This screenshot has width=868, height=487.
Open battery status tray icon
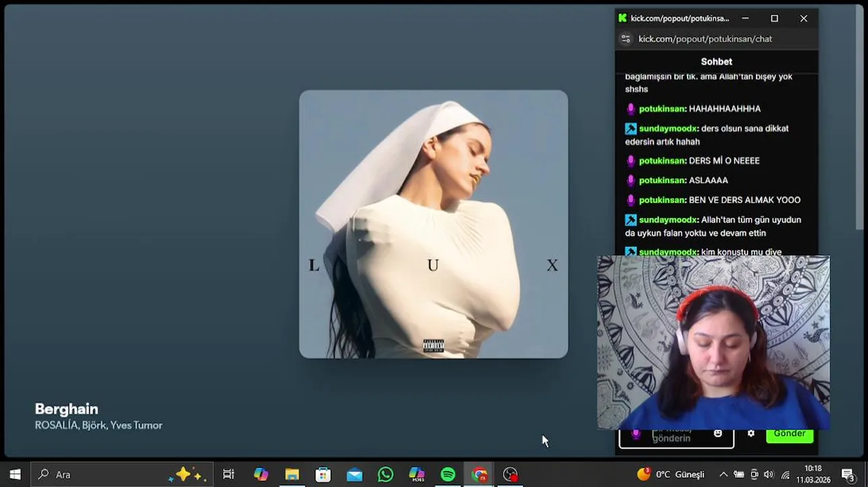[x=739, y=475]
